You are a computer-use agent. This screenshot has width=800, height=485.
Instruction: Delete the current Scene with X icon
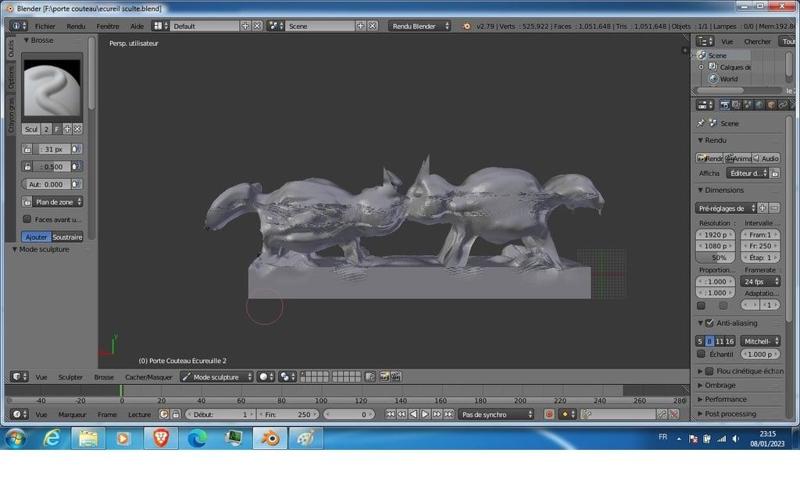(x=374, y=26)
